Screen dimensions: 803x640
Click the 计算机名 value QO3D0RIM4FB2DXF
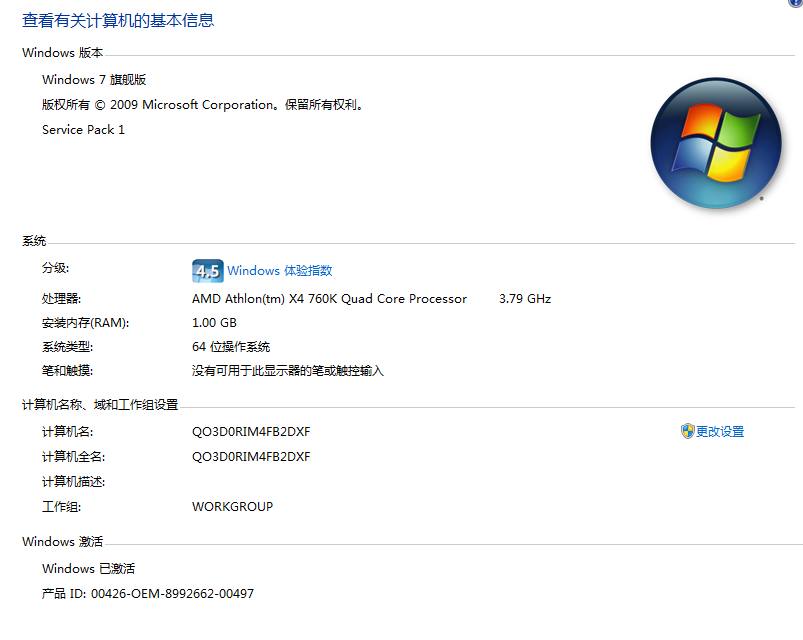click(251, 432)
